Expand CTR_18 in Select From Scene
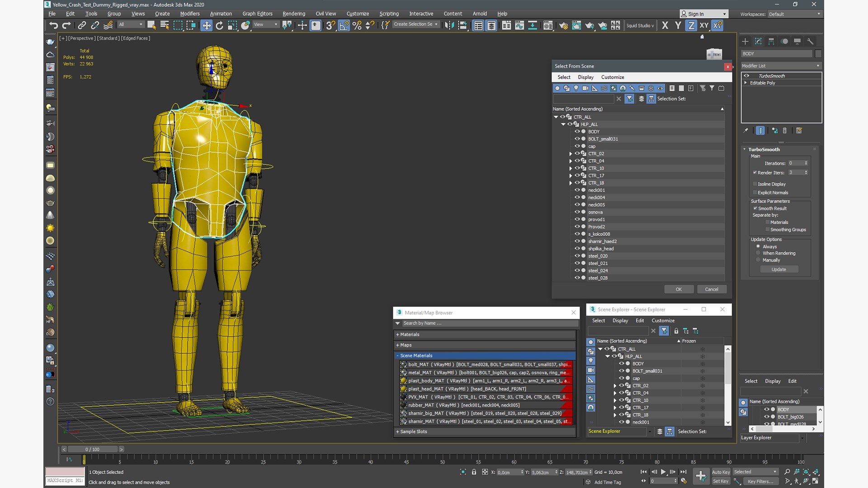The image size is (868, 488). pyautogui.click(x=571, y=183)
